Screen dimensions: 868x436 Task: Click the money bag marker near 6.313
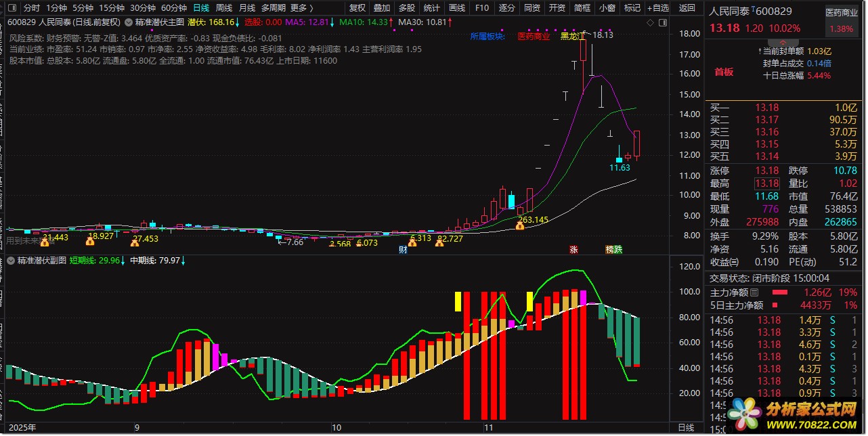pyautogui.click(x=412, y=242)
